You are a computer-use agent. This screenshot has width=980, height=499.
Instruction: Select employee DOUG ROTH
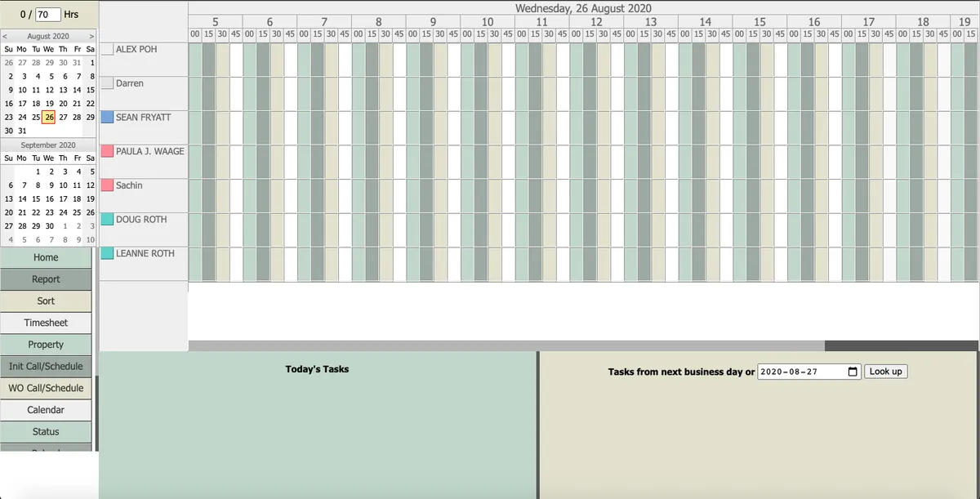pos(141,220)
